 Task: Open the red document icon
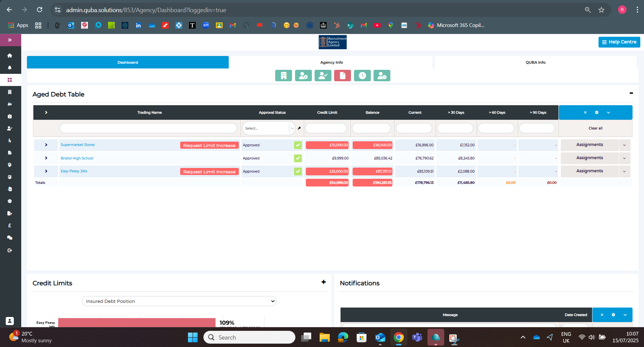(x=342, y=76)
